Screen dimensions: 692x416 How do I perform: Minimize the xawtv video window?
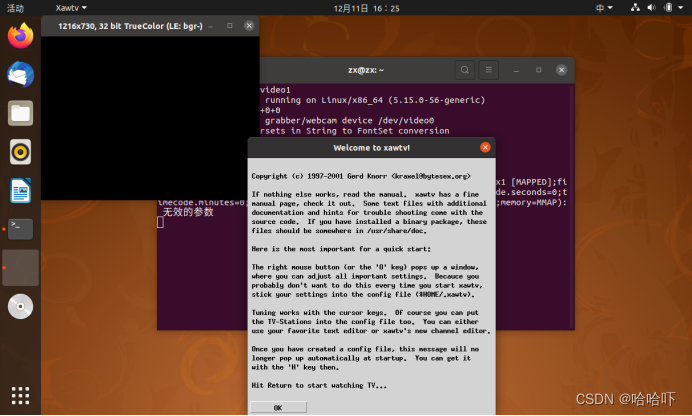[211, 26]
